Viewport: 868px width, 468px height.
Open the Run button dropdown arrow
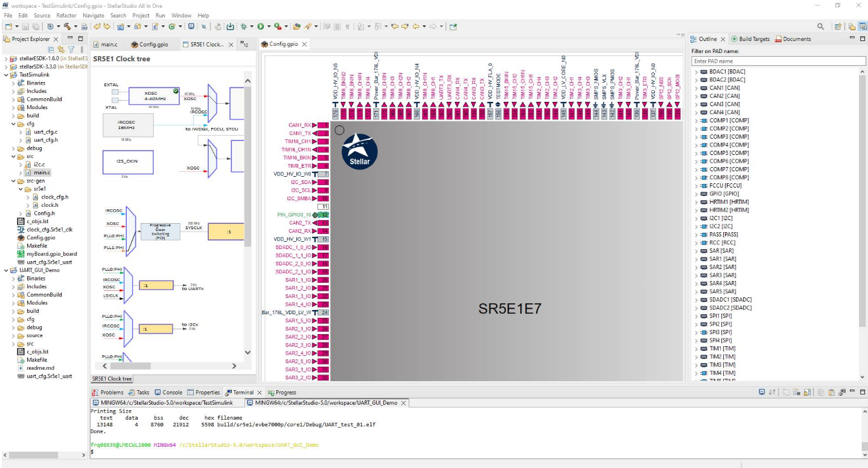pos(269,26)
